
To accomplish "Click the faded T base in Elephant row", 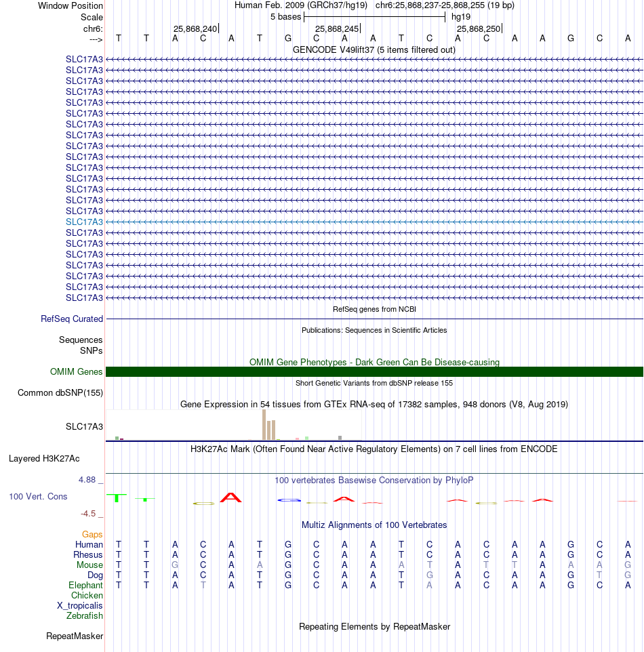I will [203, 586].
